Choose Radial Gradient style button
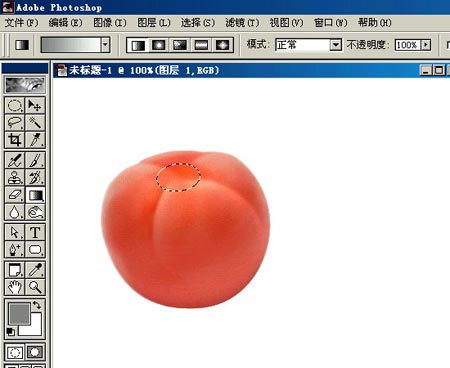This screenshot has height=368, width=450. point(159,45)
